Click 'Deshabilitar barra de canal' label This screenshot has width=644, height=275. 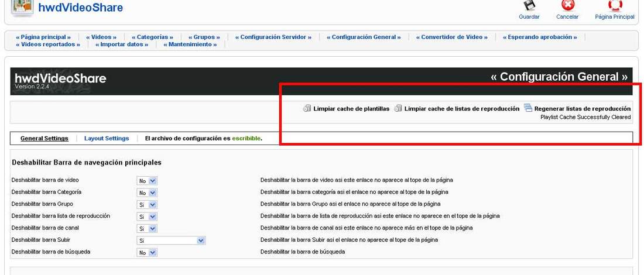pyautogui.click(x=45, y=228)
